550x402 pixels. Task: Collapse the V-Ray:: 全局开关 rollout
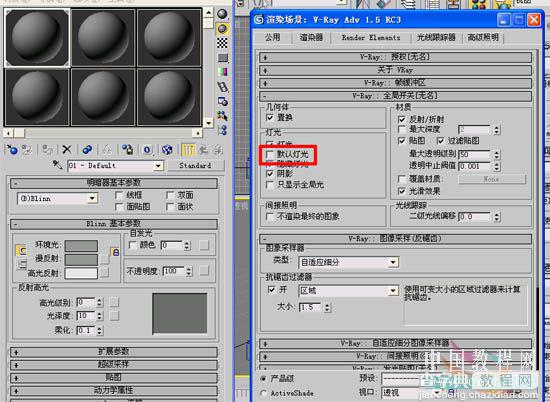click(x=396, y=96)
